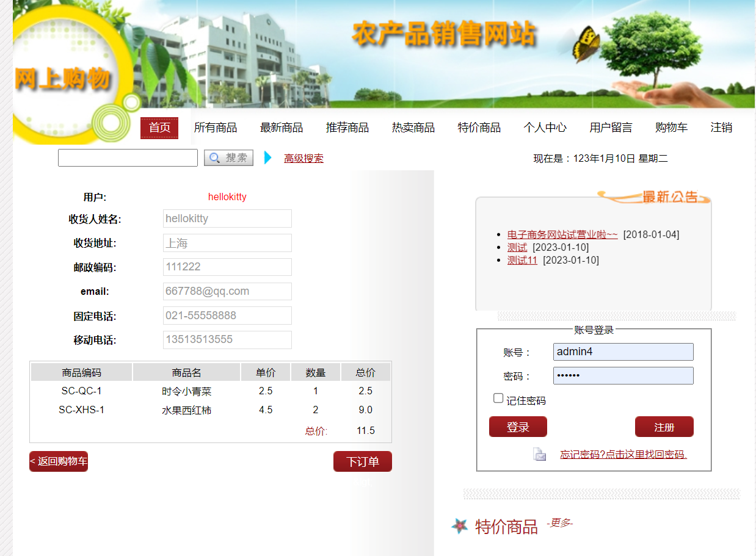Open the 测试 announcement link
The image size is (756, 556).
click(x=517, y=247)
